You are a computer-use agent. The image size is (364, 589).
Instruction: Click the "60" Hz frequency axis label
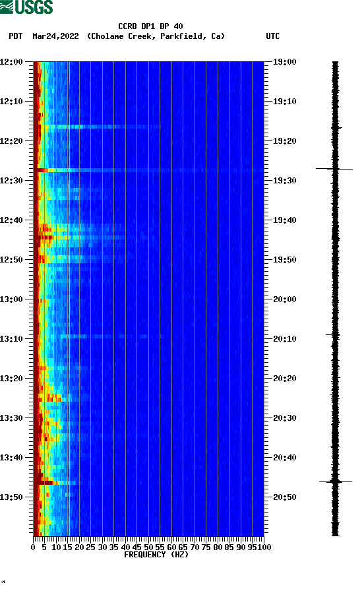coord(171,547)
